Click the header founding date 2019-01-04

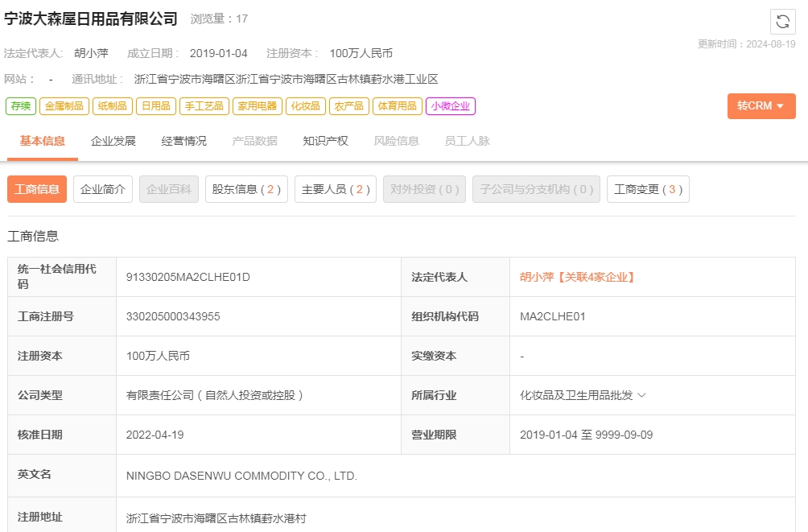coord(218,54)
